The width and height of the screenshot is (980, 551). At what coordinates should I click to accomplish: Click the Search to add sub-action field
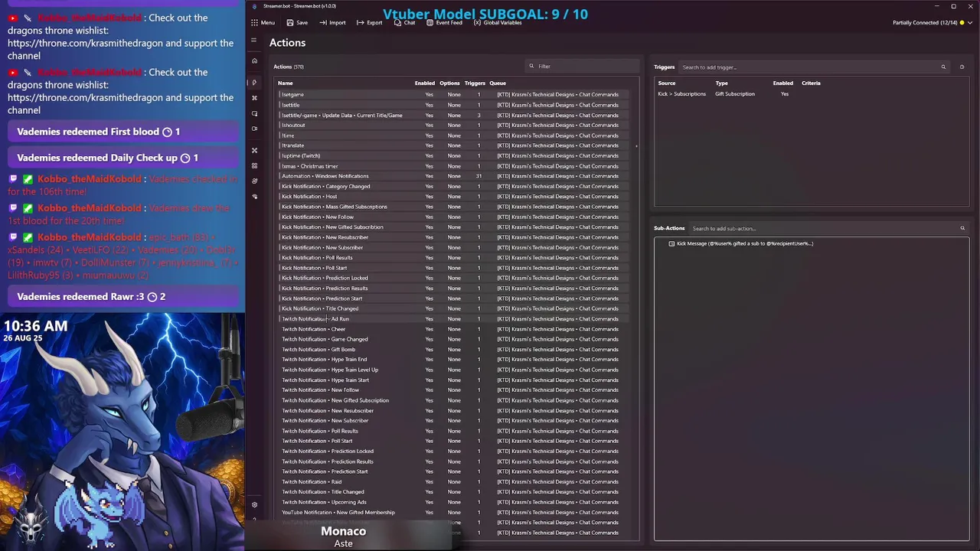click(827, 228)
